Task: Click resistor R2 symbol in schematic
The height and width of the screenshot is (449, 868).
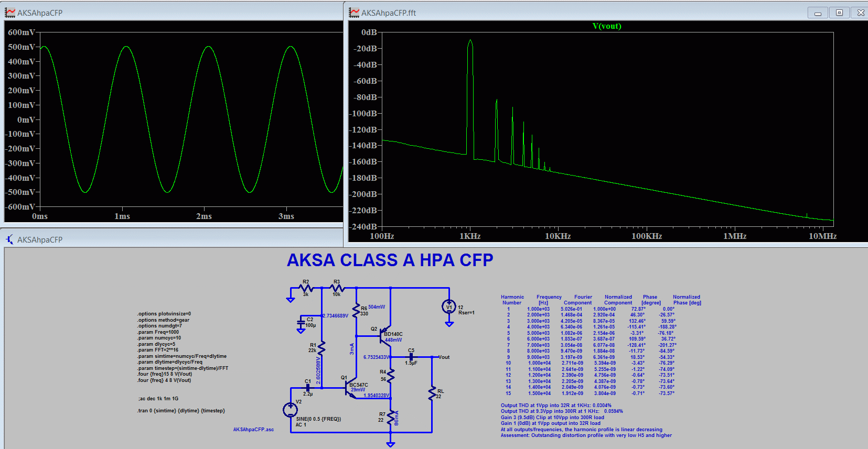Action: pyautogui.click(x=306, y=288)
